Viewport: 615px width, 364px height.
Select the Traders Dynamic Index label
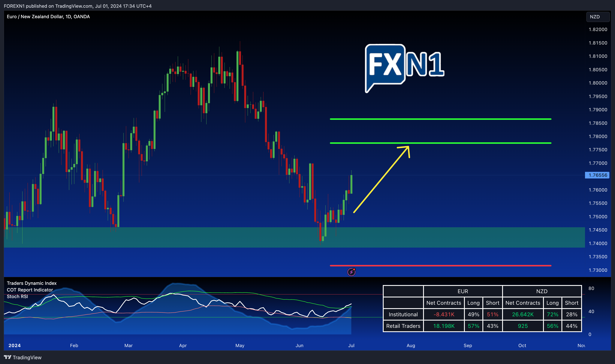[32, 283]
